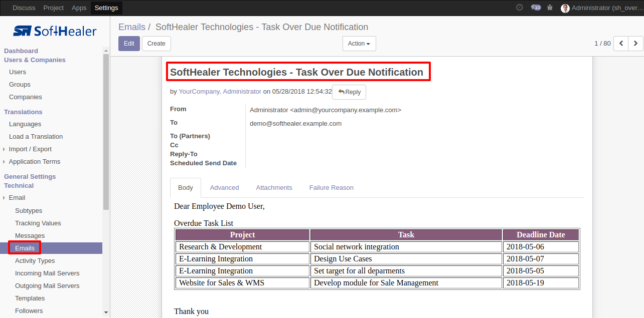Image resolution: width=644 pixels, height=318 pixels.
Task: Open Outgoing Mail Servers
Action: coord(47,286)
